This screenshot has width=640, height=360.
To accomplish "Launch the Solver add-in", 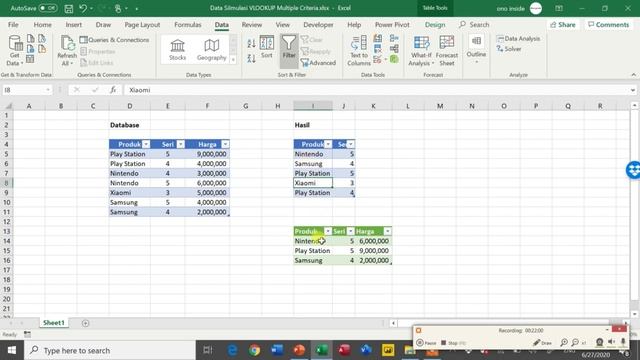I will pyautogui.click(x=509, y=49).
